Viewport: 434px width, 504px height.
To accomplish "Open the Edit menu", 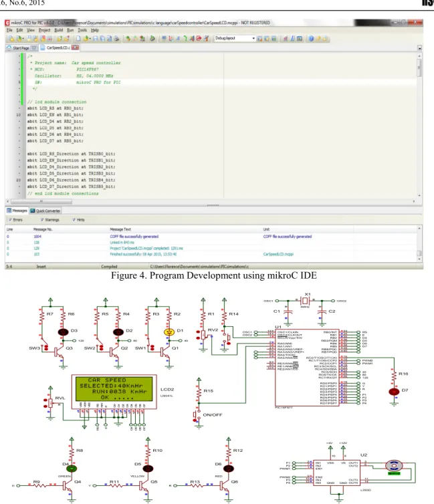I will click(x=19, y=30).
